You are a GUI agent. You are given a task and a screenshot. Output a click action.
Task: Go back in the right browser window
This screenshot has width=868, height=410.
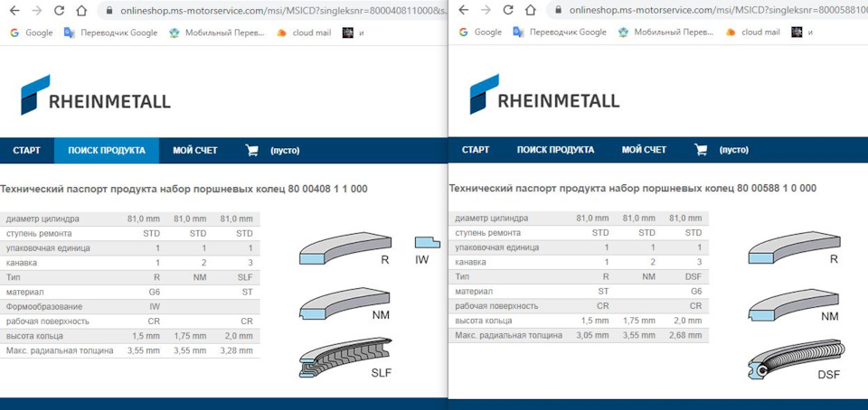point(464,10)
